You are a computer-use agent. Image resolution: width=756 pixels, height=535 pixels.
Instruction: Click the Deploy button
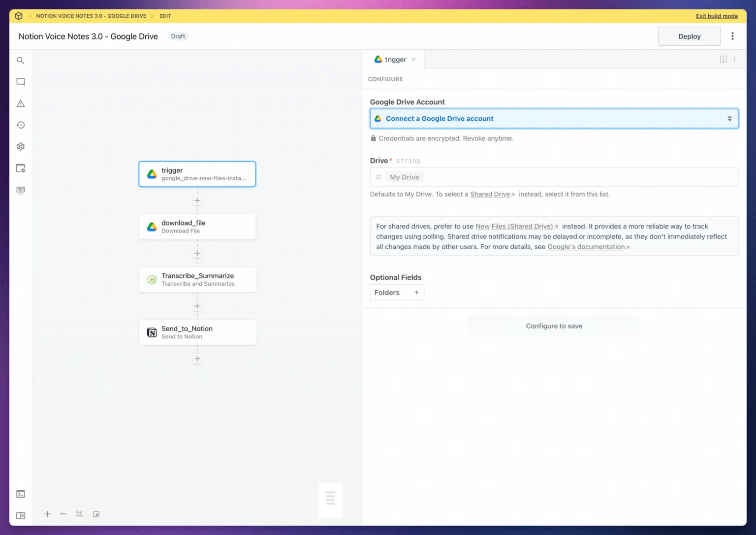pyautogui.click(x=689, y=36)
